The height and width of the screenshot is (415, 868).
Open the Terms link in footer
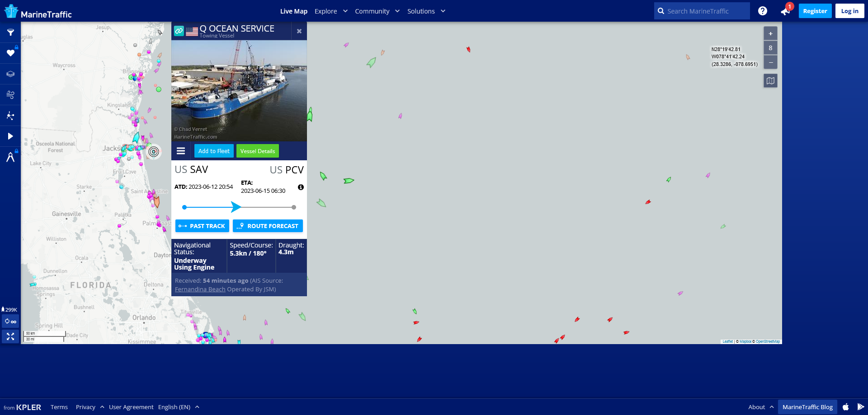(59, 407)
